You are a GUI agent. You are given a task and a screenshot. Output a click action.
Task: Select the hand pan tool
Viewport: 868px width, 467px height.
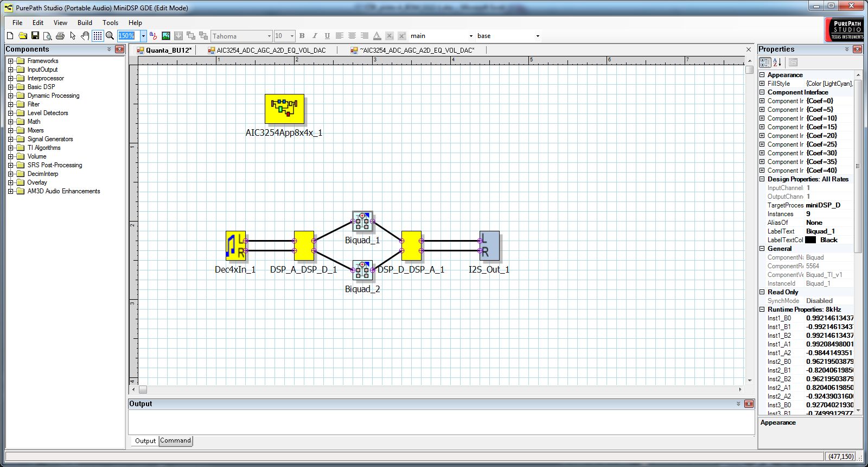[85, 36]
